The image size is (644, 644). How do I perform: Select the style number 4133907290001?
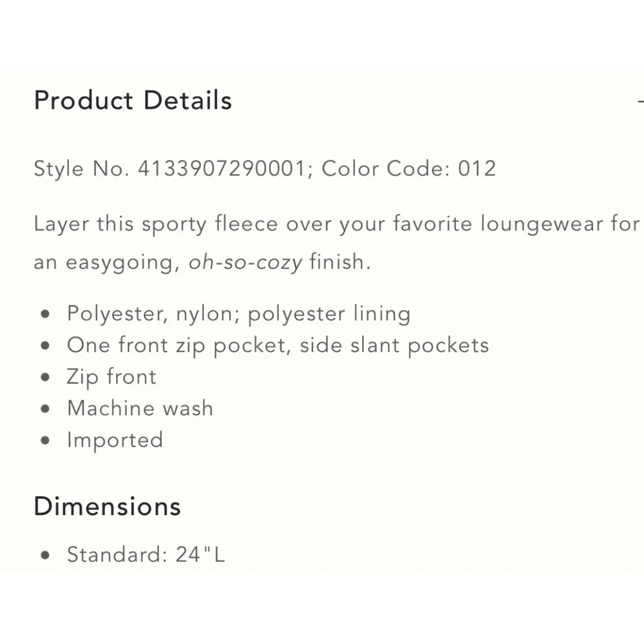pyautogui.click(x=222, y=168)
